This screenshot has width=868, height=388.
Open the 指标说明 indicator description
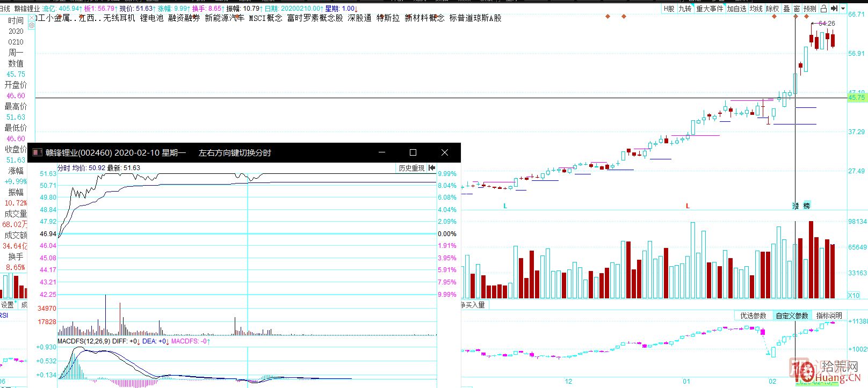[829, 316]
